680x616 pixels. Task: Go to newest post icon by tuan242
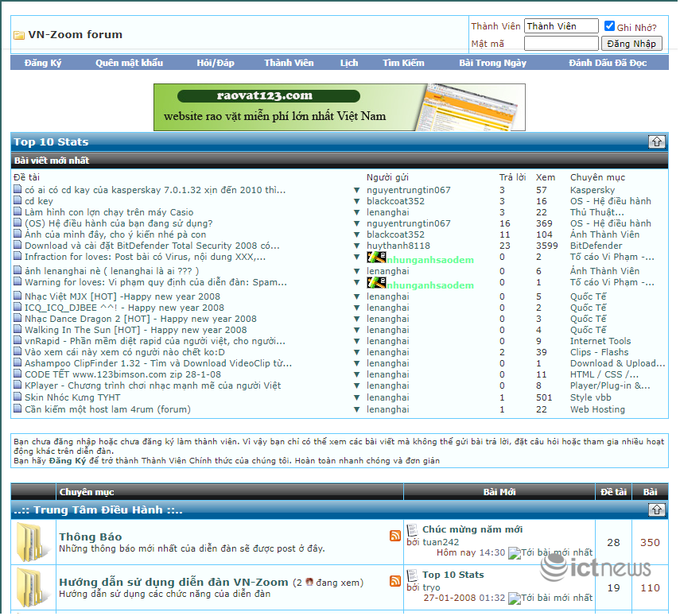[514, 553]
